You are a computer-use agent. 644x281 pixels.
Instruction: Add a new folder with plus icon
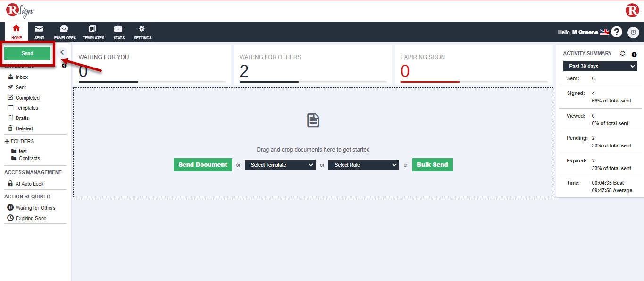click(x=7, y=141)
